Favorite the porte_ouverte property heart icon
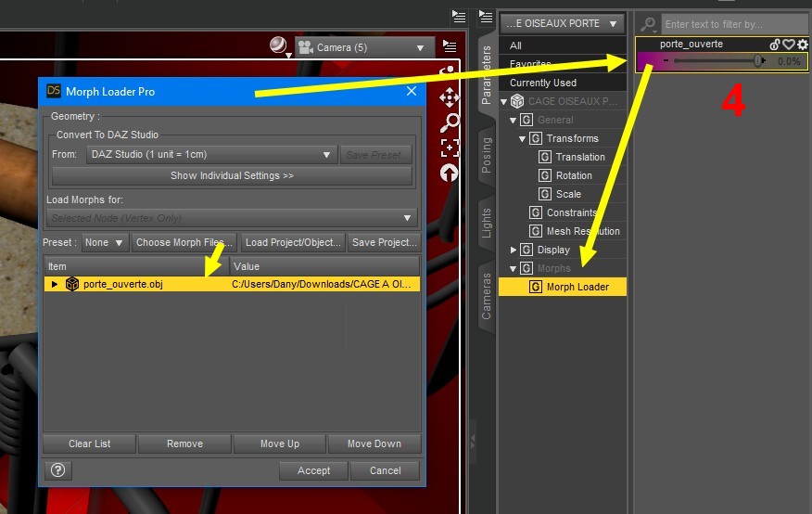This screenshot has width=812, height=514. pos(789,45)
